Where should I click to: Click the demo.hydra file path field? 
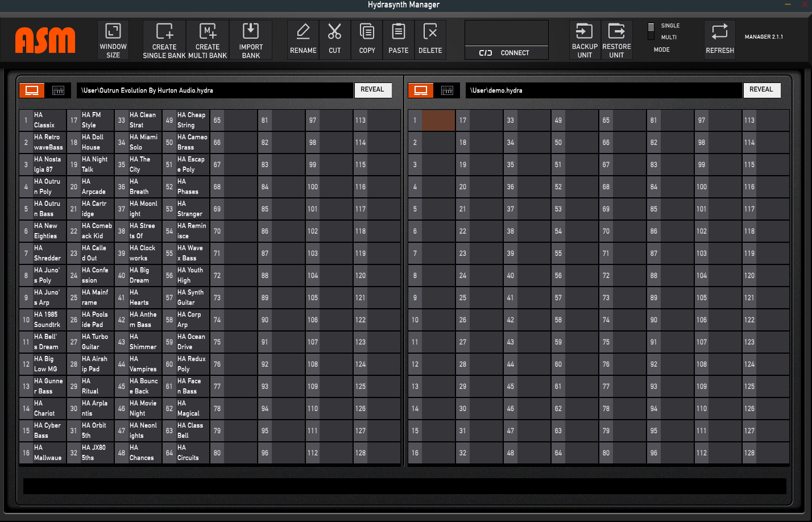pos(604,90)
